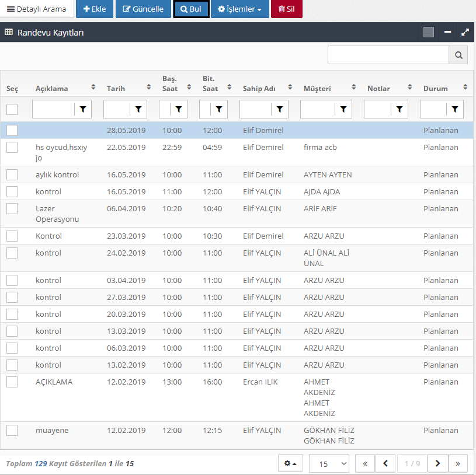Click the filter icon under the Müşteri column
Screen dimensions: 476x475
pos(343,109)
